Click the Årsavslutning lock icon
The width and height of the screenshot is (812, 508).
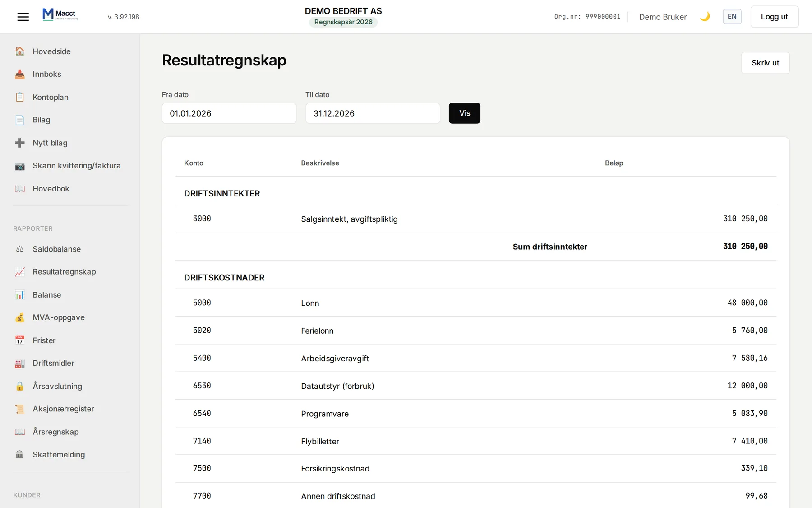coord(20,386)
